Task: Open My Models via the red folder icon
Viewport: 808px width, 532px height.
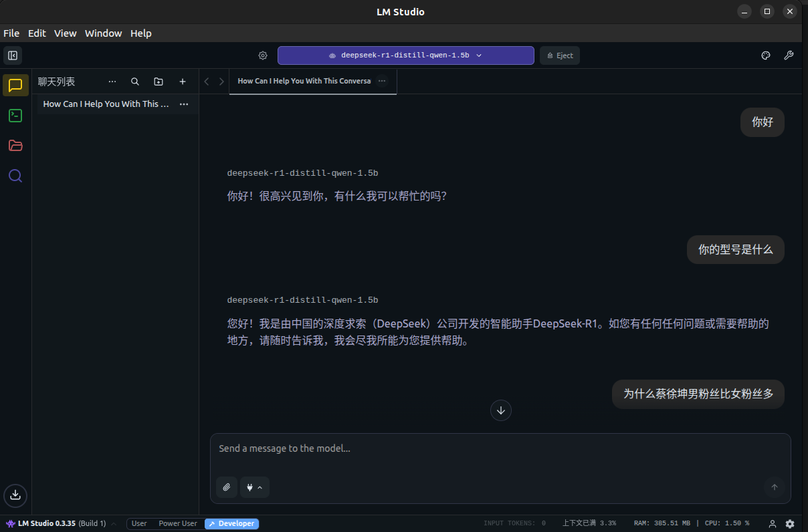Action: (15, 146)
